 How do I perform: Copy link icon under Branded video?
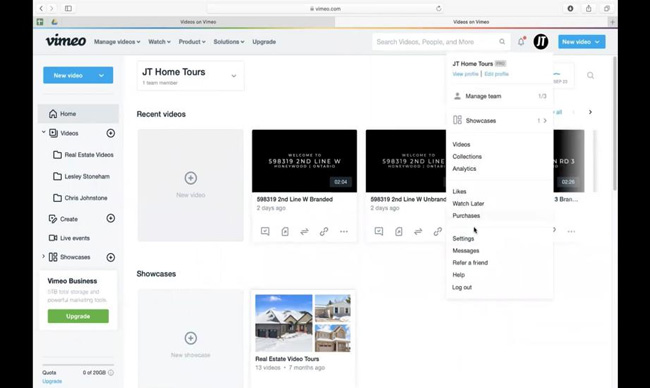tap(324, 231)
